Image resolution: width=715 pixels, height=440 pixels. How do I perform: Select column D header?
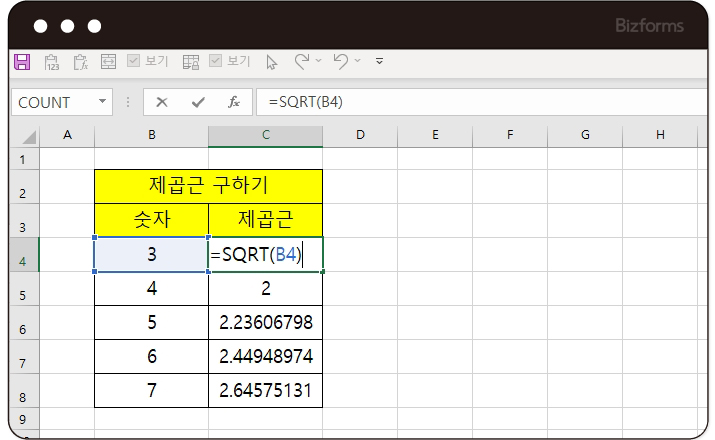tap(360, 135)
